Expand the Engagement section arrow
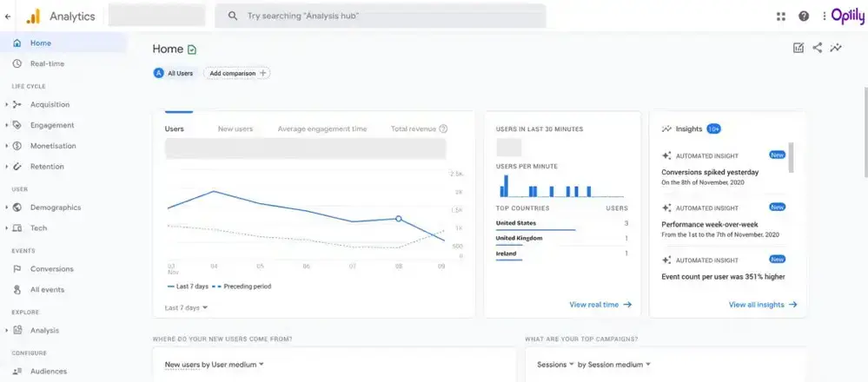 7,125
